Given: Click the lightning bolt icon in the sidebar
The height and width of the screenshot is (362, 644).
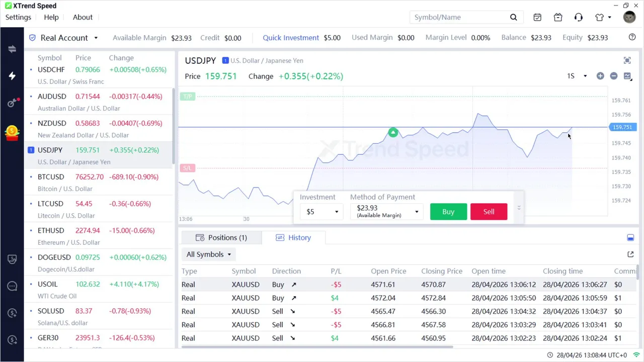Looking at the screenshot, I should click(12, 76).
